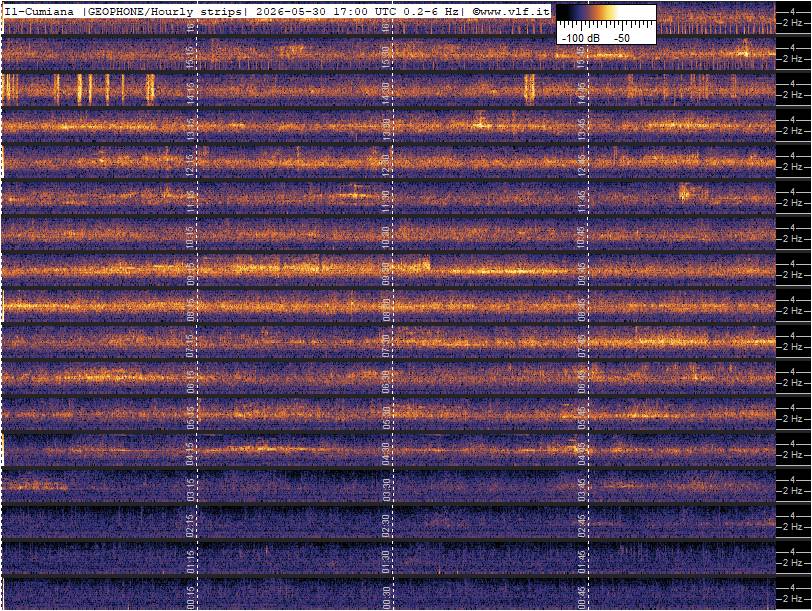
Task: Click the 13:30 time marker
Action: (386, 128)
